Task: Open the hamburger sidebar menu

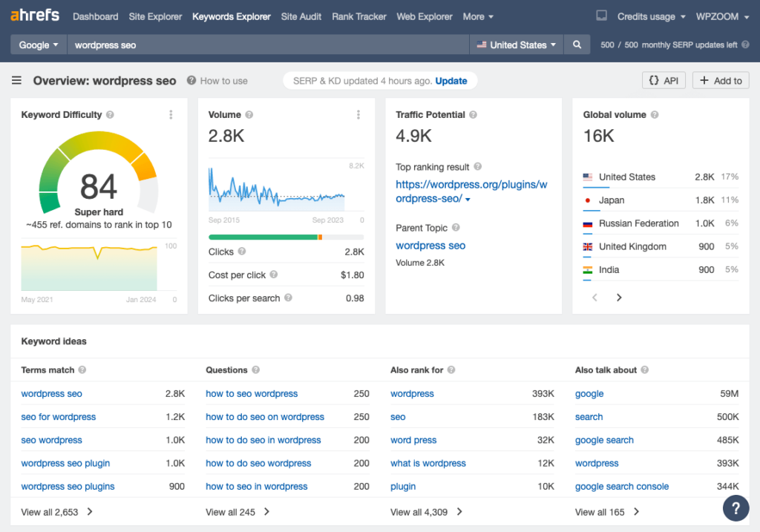Action: 16,80
